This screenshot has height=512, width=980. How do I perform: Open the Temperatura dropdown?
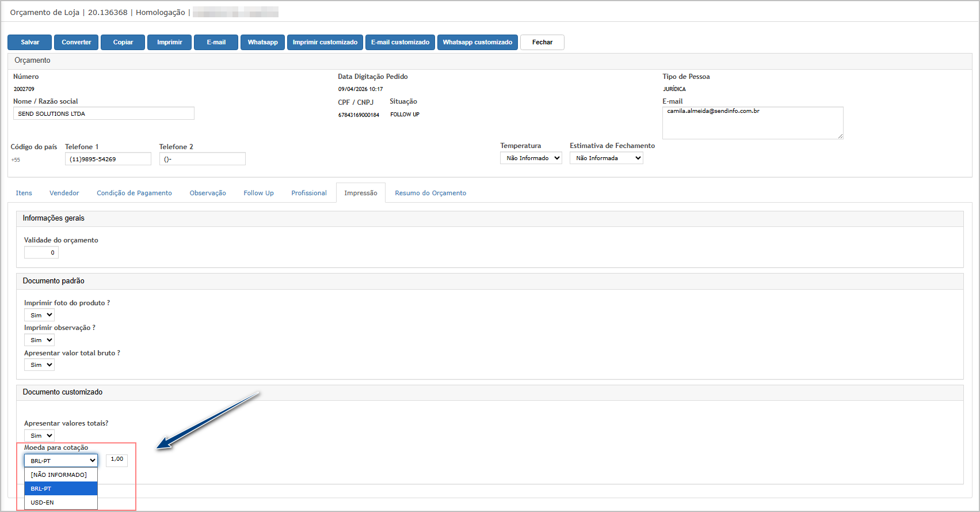pos(531,158)
